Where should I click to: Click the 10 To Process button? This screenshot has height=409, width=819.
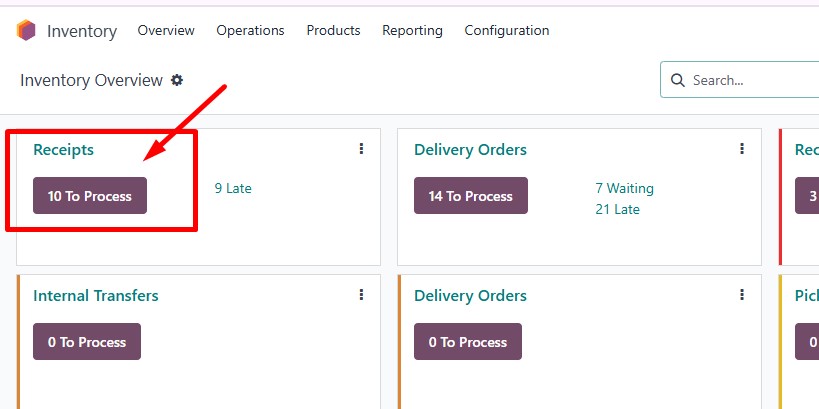click(x=90, y=195)
